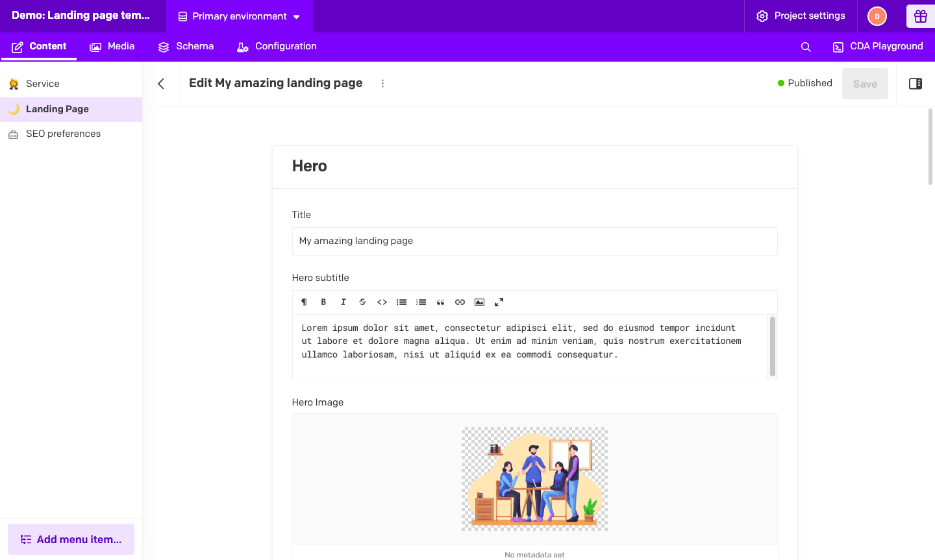Image resolution: width=935 pixels, height=560 pixels.
Task: Open the Schema section
Action: (186, 46)
